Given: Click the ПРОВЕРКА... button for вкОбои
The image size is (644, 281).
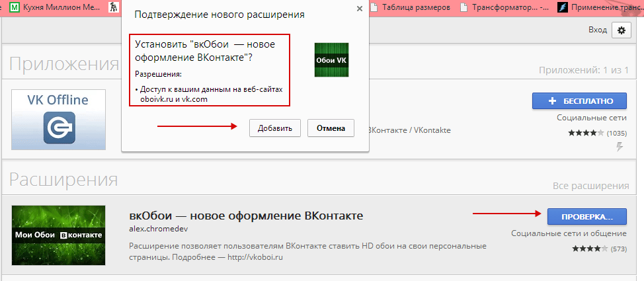Looking at the screenshot, I should pos(587,217).
